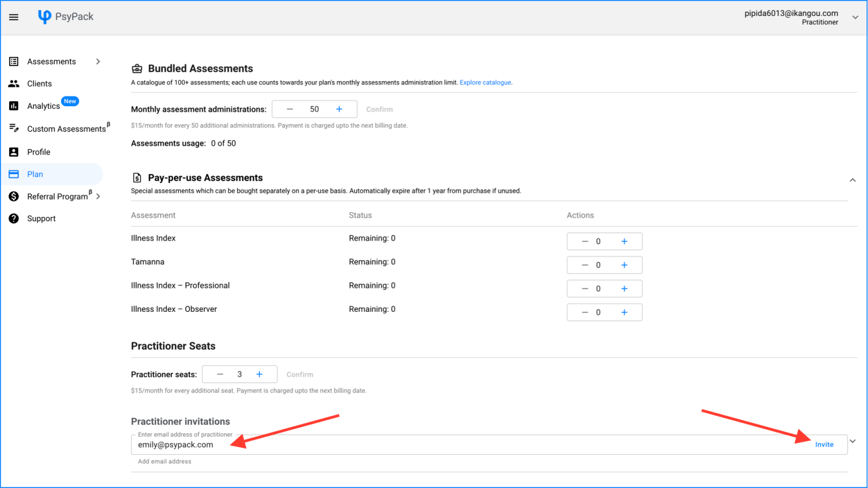Open the Profile sidebar icon
The width and height of the screenshot is (868, 488).
pos(14,151)
